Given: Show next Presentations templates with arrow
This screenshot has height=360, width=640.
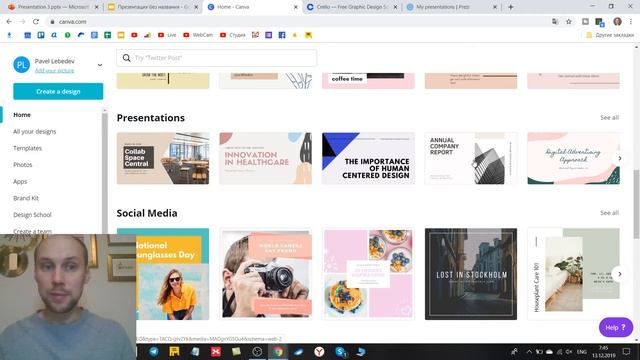Looking at the screenshot, I should (620, 158).
